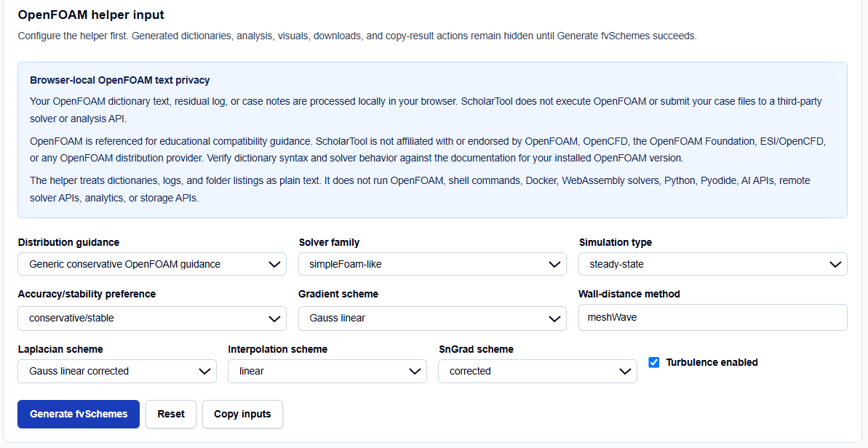The width and height of the screenshot is (868, 448).
Task: Open the Interpolation scheme dropdown
Action: 327,371
